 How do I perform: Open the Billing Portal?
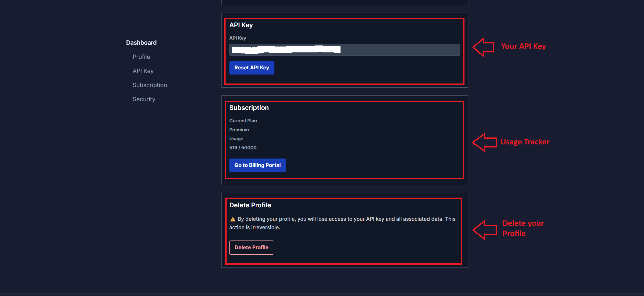pyautogui.click(x=257, y=165)
